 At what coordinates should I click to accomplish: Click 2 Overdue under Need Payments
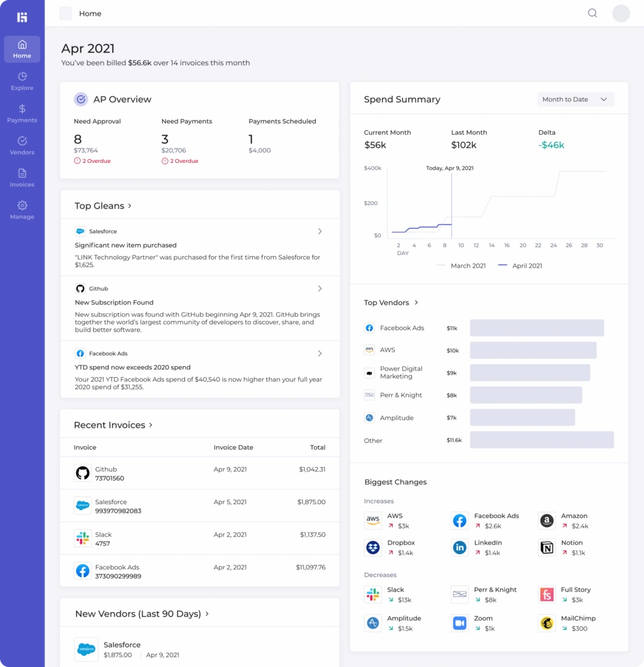(x=180, y=161)
